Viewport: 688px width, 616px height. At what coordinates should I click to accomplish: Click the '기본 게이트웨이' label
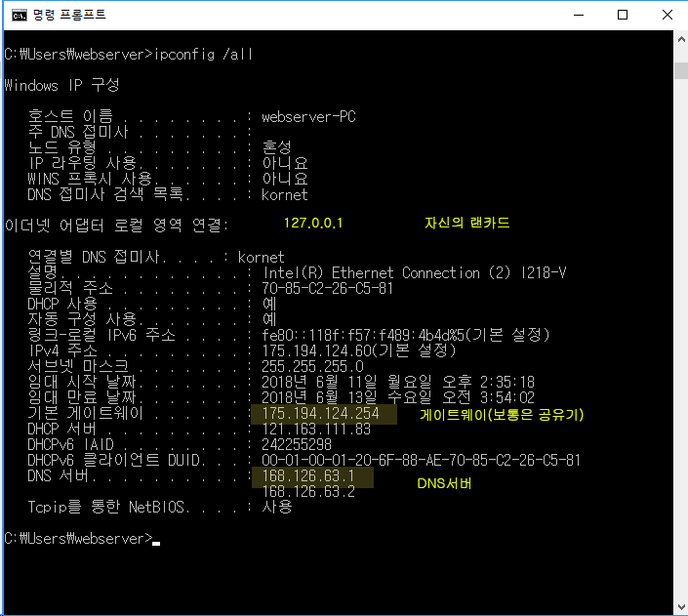pyautogui.click(x=86, y=413)
